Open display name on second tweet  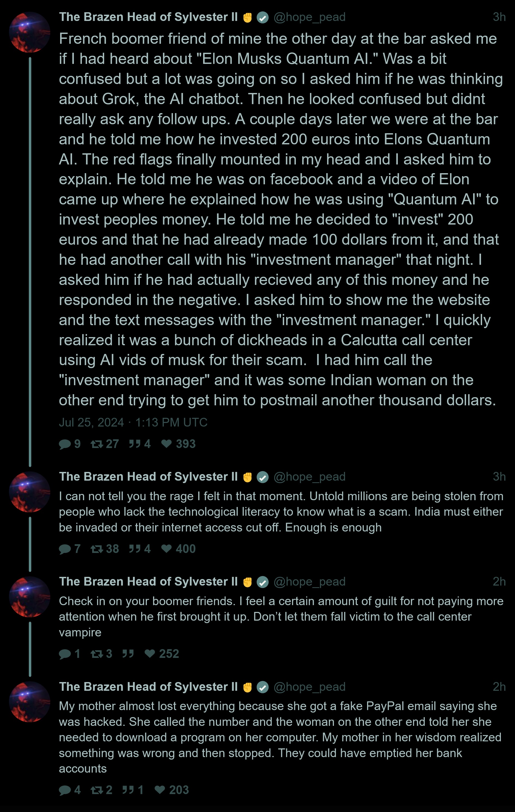[x=148, y=477]
